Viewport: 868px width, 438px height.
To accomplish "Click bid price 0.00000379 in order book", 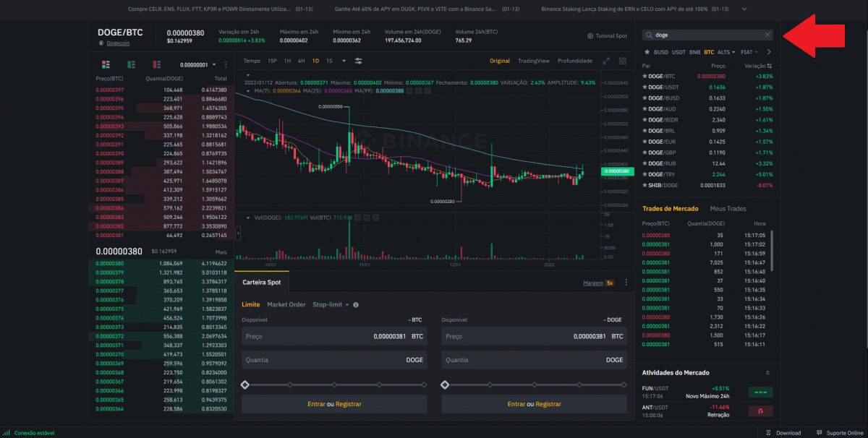I will [x=110, y=272].
